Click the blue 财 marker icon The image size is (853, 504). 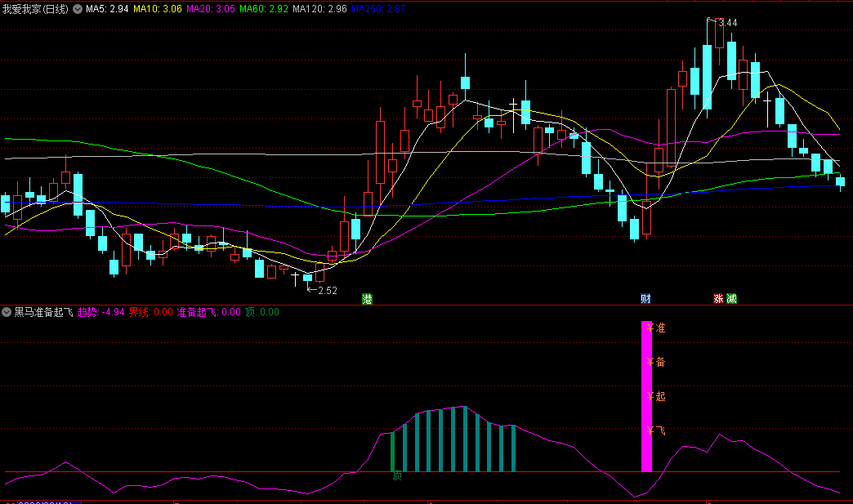645,298
